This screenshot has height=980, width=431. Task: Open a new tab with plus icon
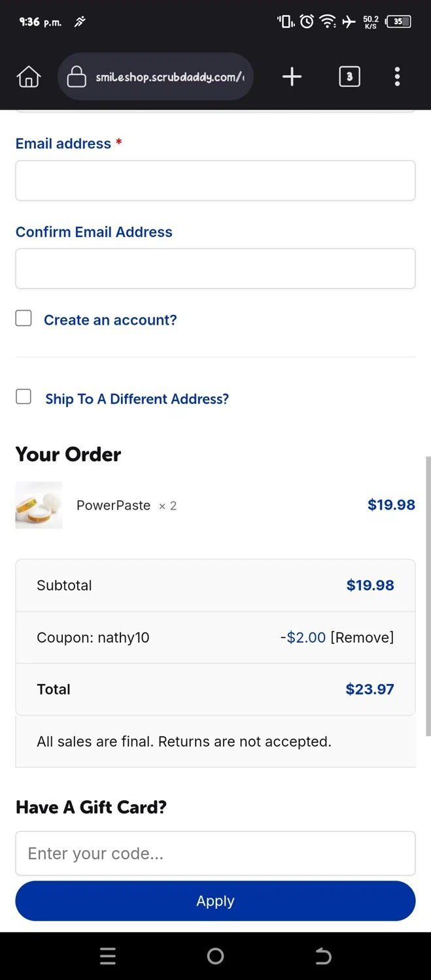(x=292, y=77)
